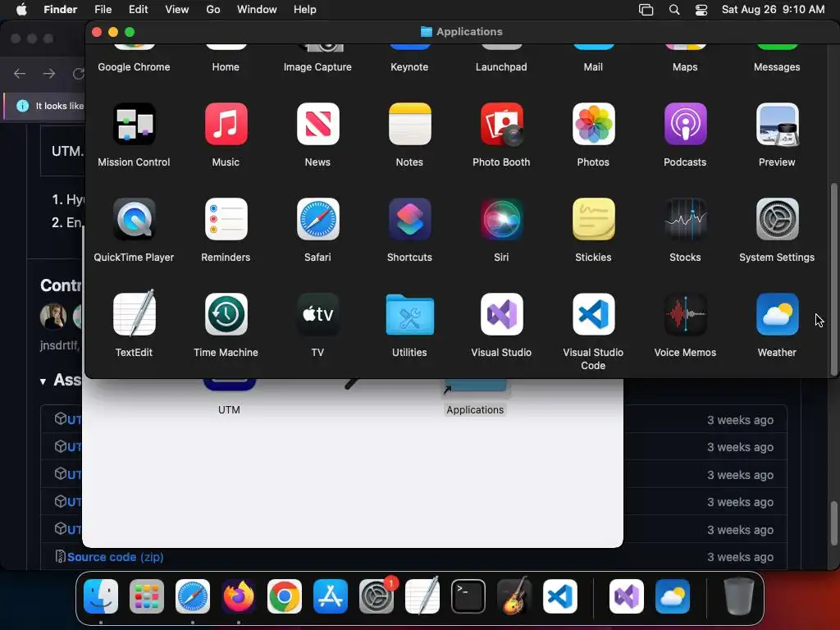Open the File menu

(103, 10)
